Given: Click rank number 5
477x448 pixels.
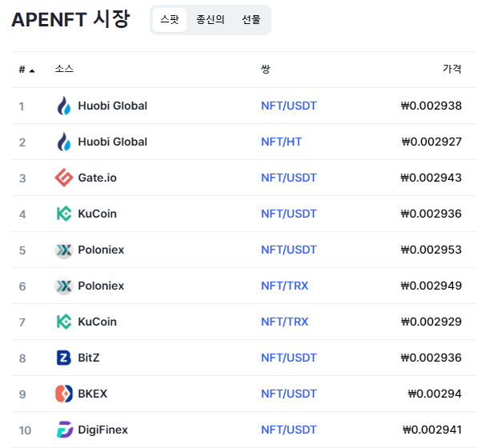Looking at the screenshot, I should [x=22, y=250].
